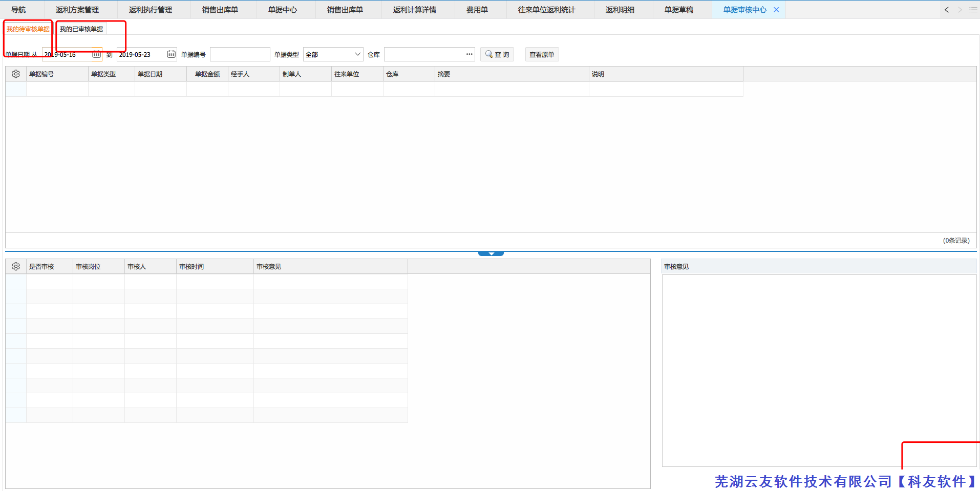The width and height of the screenshot is (980, 491).
Task: Open the 返利计算详情 tab
Action: click(x=415, y=10)
